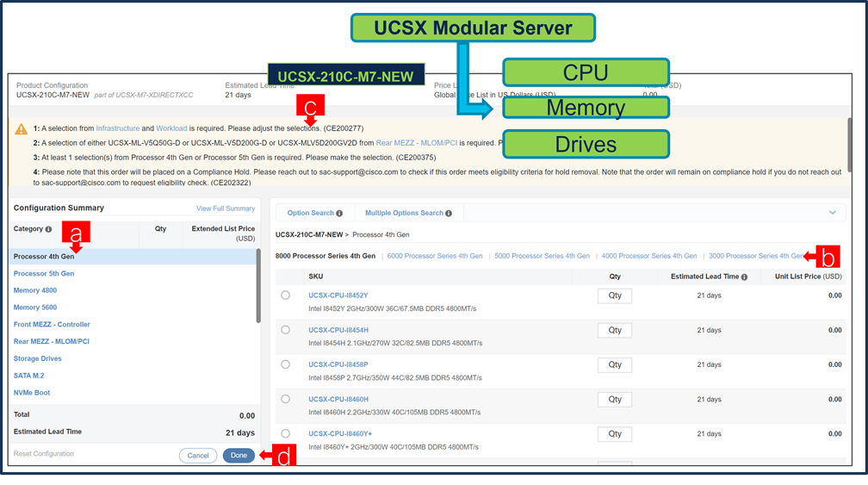Viewport: 868px width, 485px height.
Task: Click the info icon next to Multiple Options Search
Action: pos(449,213)
